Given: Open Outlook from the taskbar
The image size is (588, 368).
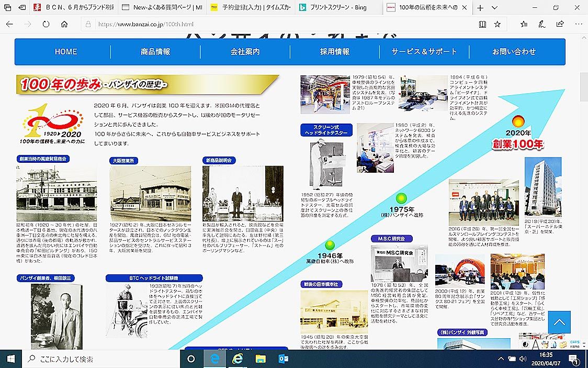Looking at the screenshot, I should 283,359.
